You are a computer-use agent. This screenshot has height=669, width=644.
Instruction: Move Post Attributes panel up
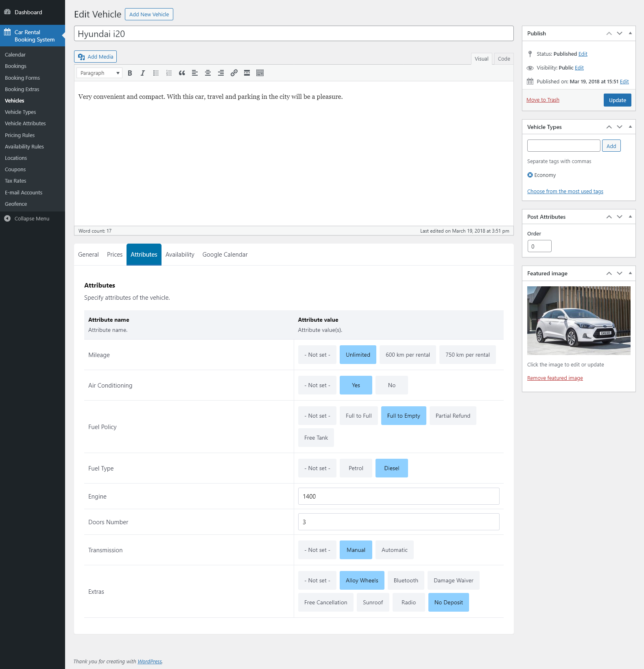[609, 217]
